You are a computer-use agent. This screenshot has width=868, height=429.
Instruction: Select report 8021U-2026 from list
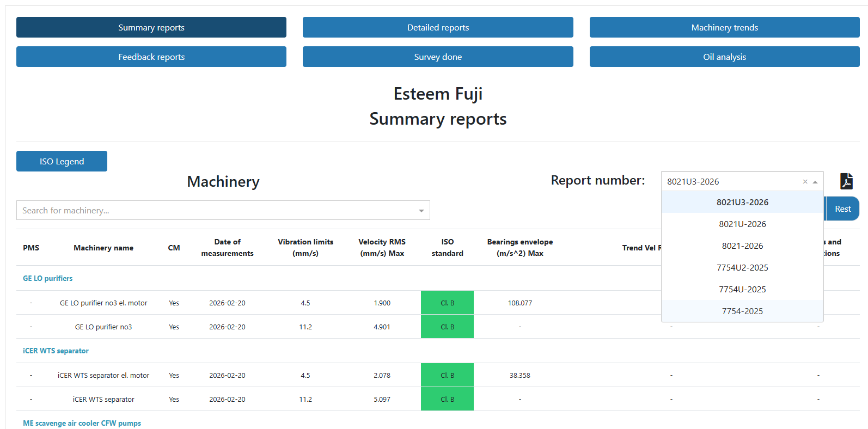742,224
